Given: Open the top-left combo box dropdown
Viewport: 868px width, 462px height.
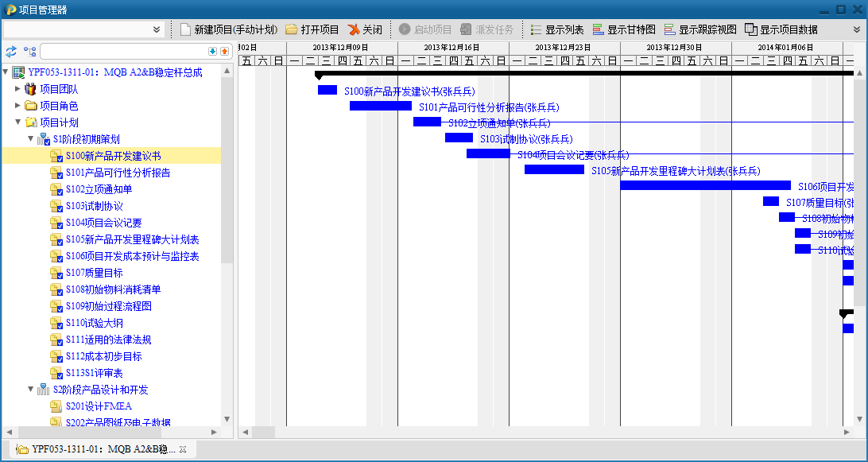Looking at the screenshot, I should pyautogui.click(x=157, y=29).
